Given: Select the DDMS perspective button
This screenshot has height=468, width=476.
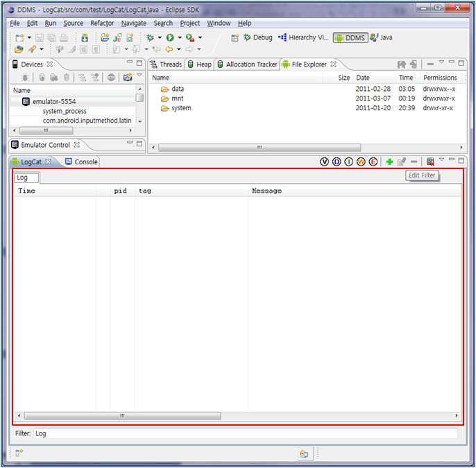Looking at the screenshot, I should point(350,37).
